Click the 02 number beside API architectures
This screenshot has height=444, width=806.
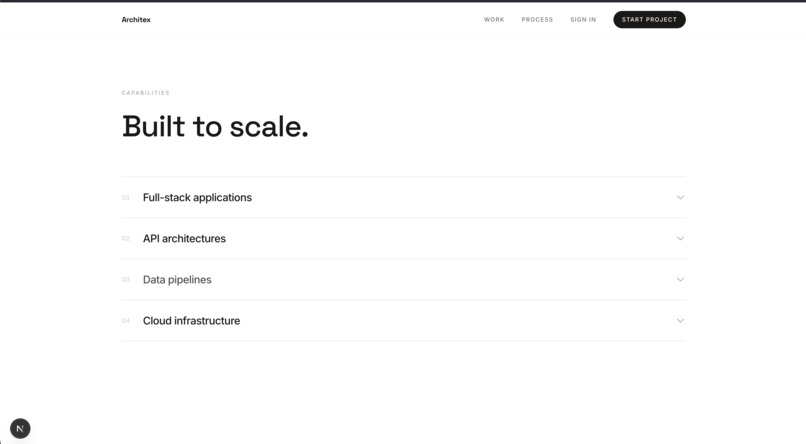pos(125,238)
